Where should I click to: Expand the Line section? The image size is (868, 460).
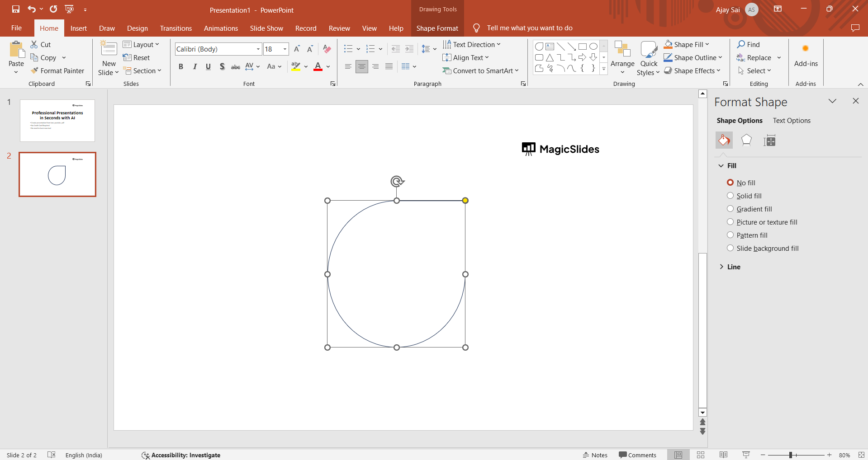733,267
